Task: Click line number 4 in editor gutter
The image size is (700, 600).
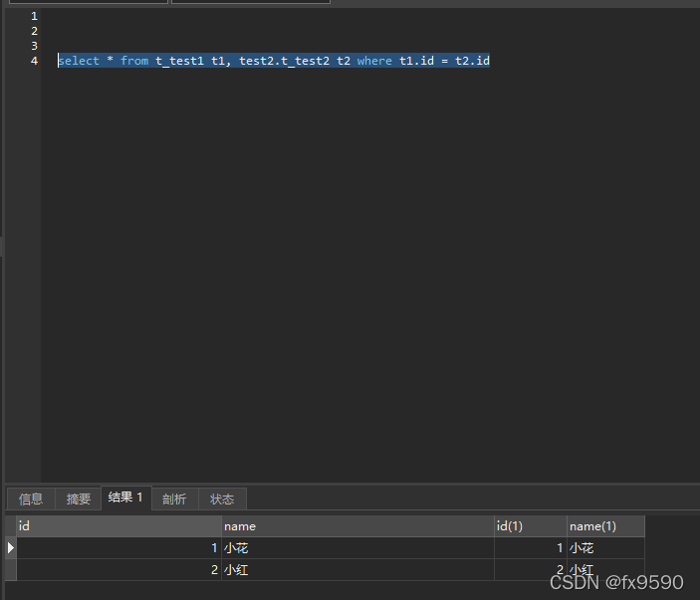Action: (34, 61)
